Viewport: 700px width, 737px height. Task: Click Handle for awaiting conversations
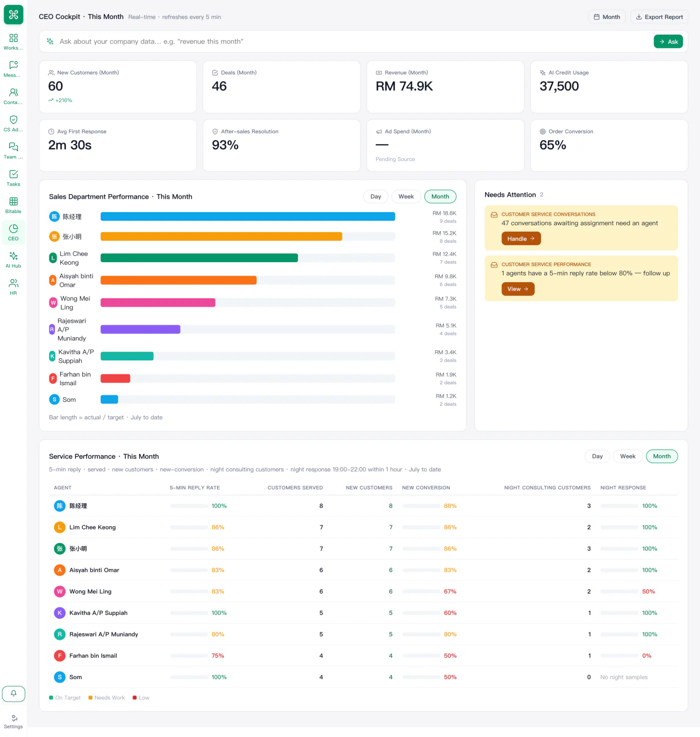[x=521, y=239]
